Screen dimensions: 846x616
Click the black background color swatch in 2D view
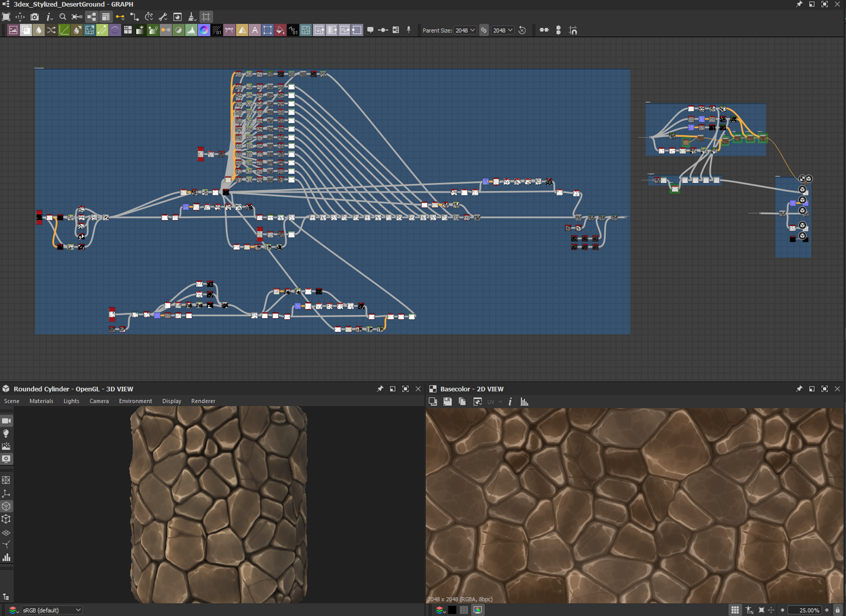pos(452,610)
